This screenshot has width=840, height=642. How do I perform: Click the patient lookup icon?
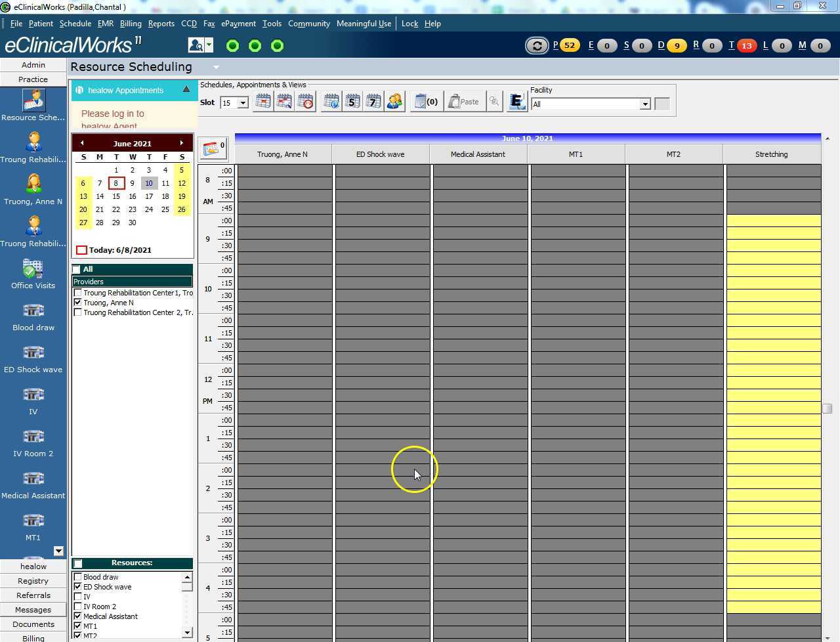pos(196,45)
